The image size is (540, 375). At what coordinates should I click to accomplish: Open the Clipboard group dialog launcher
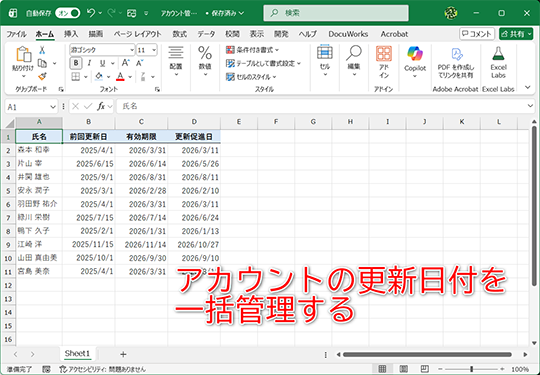tap(61, 90)
